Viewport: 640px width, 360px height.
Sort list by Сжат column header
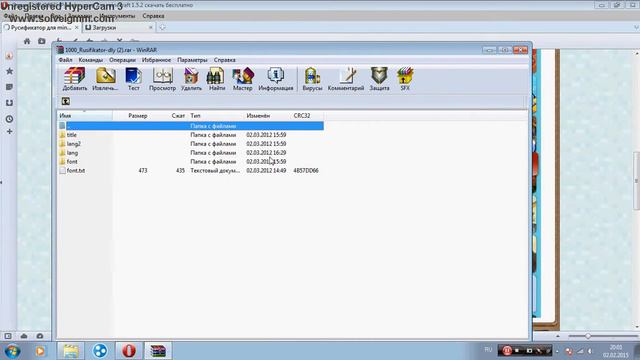(x=178, y=116)
